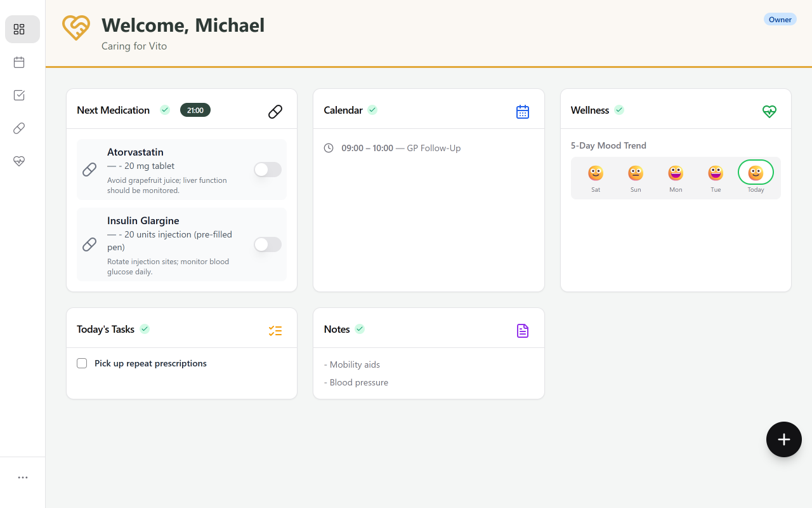Click the pill icon beside Atorvastatin
Screen dimensions: 812x508
[x=89, y=170]
